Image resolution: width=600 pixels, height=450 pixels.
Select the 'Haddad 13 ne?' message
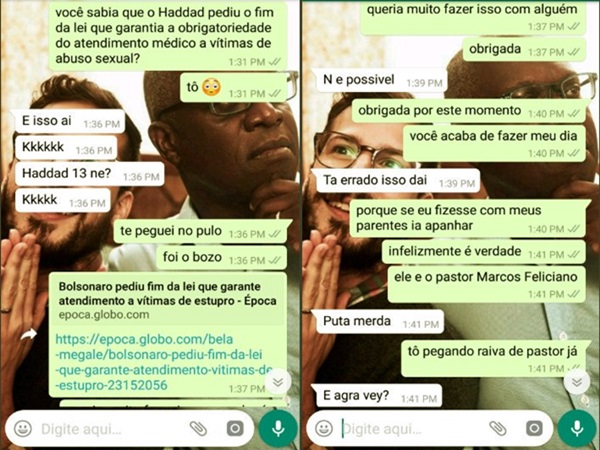90,174
